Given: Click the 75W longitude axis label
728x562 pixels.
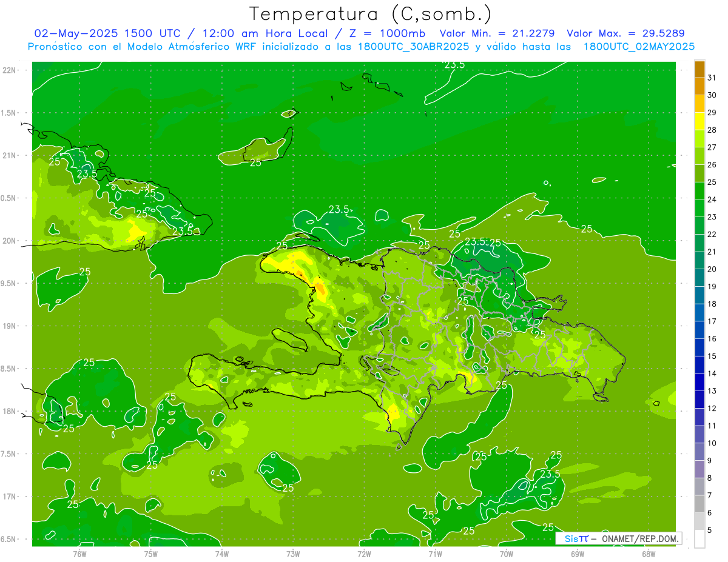Looking at the screenshot, I should click(x=151, y=554).
